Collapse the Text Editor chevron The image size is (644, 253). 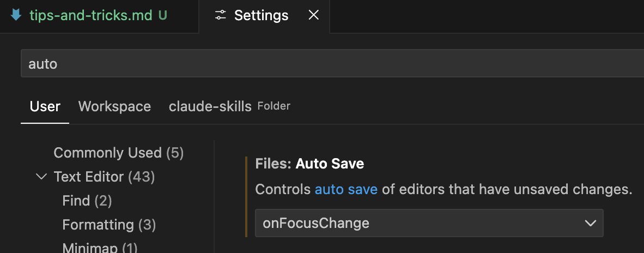(41, 177)
